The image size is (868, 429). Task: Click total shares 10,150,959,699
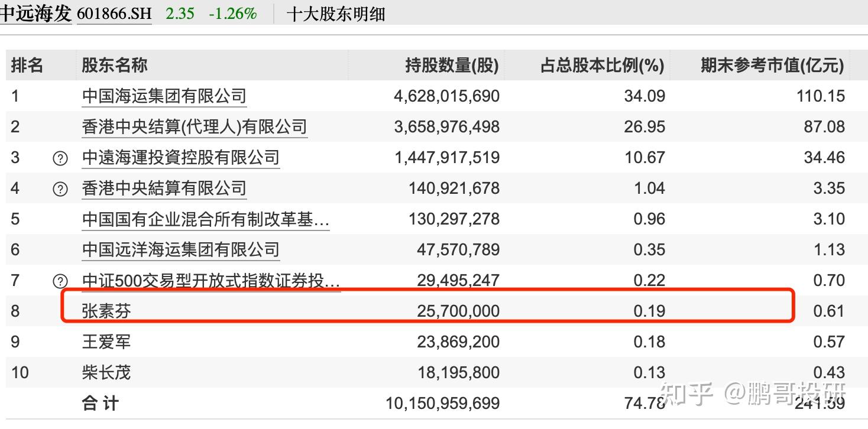(x=443, y=404)
